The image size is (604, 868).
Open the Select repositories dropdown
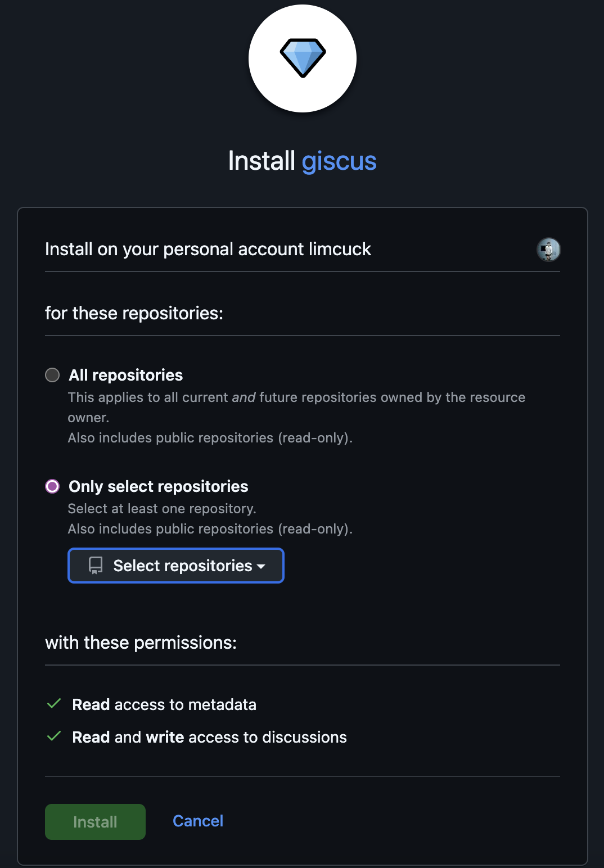175,566
